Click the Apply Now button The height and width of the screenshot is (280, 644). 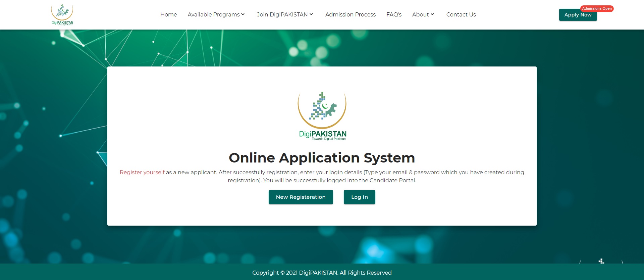[x=578, y=15]
